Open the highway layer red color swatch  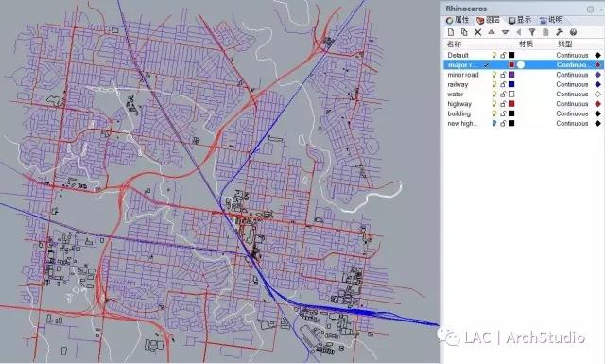click(x=511, y=104)
